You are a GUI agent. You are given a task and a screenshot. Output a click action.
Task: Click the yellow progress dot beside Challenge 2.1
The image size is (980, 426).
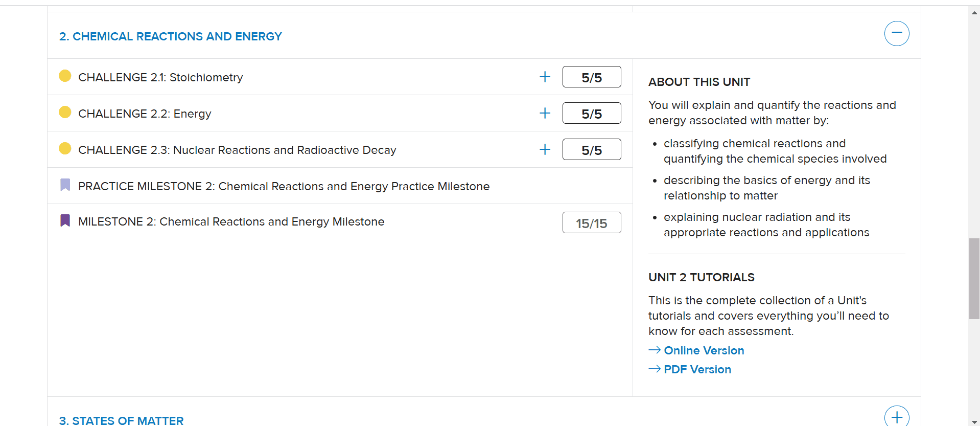point(65,76)
